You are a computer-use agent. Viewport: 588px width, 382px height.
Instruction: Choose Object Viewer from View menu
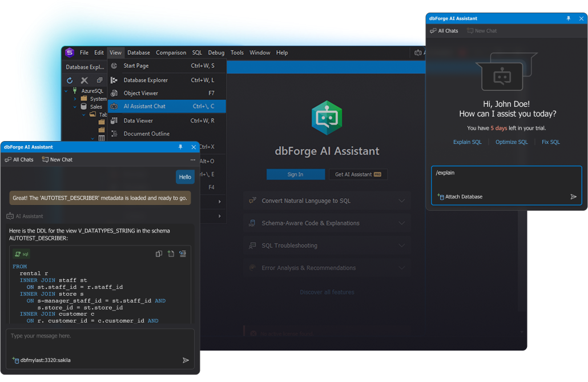click(x=167, y=93)
